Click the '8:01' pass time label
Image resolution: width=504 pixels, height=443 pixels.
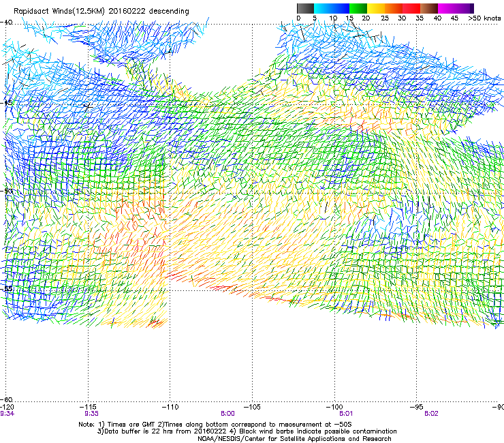pos(346,414)
